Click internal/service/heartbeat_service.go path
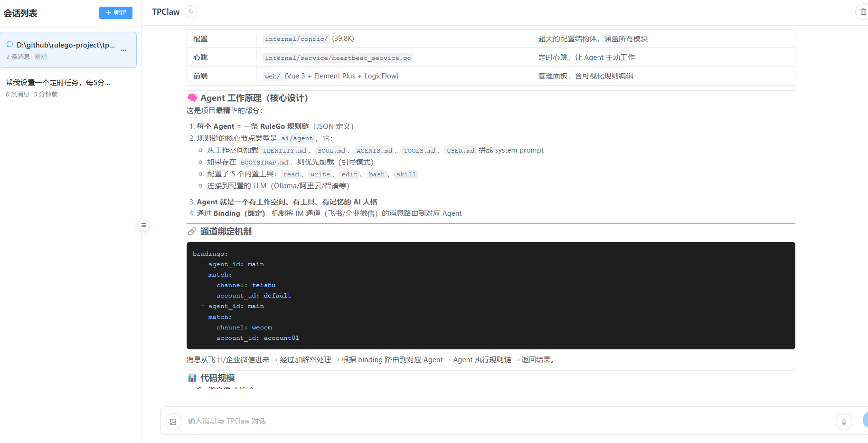This screenshot has height=443, width=868. click(x=338, y=58)
